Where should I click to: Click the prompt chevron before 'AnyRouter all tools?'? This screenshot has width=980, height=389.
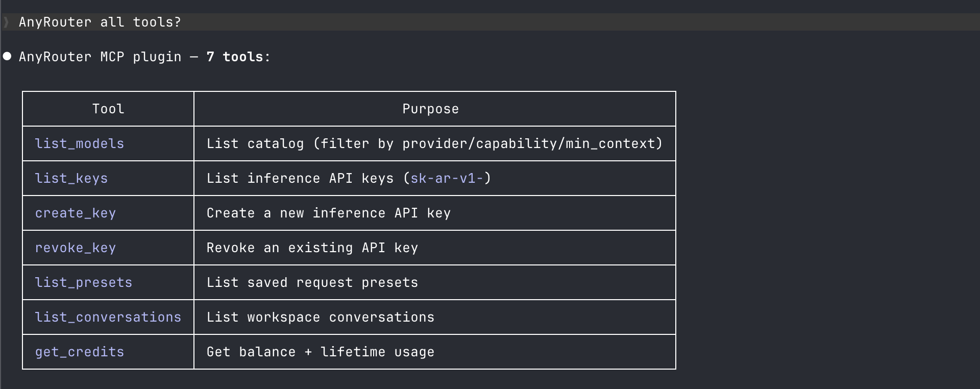[x=6, y=22]
